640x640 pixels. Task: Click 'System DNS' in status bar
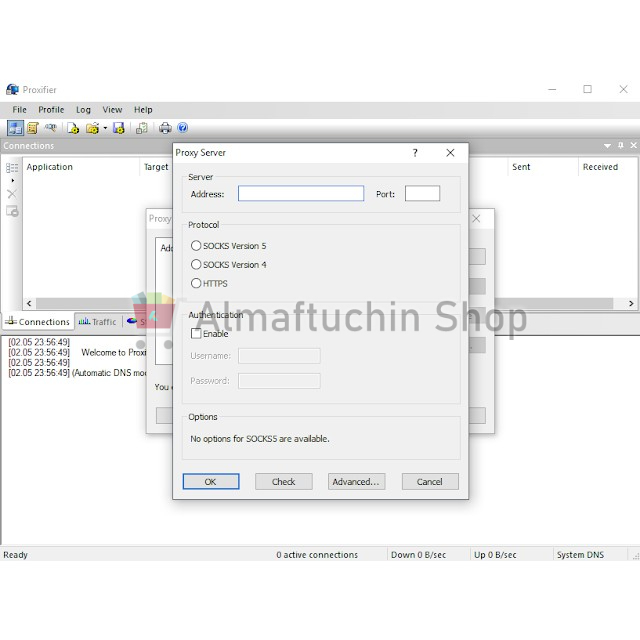(580, 555)
